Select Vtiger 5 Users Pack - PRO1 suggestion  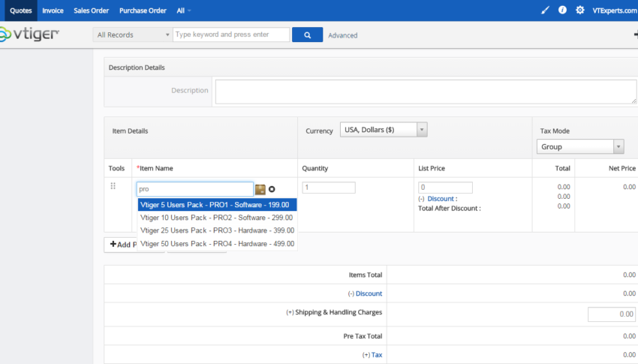click(217, 205)
